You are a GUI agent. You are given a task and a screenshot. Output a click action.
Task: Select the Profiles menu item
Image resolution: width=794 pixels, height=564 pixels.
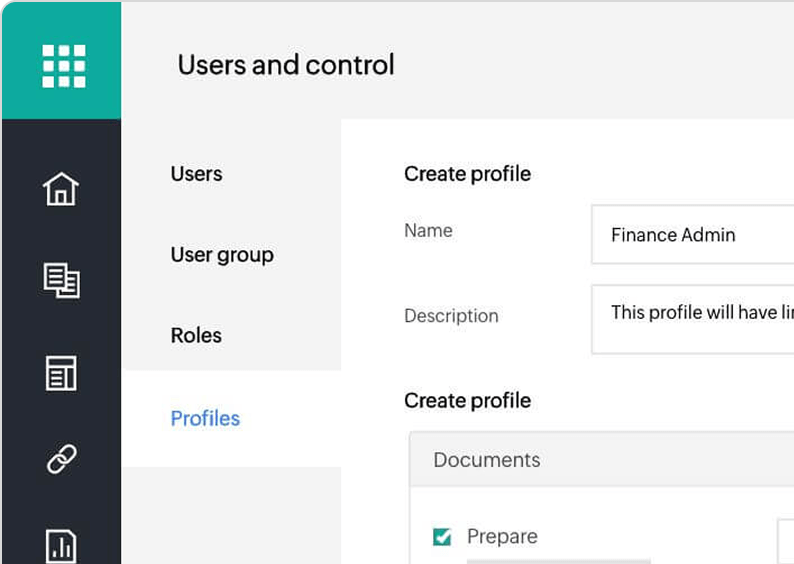[205, 418]
